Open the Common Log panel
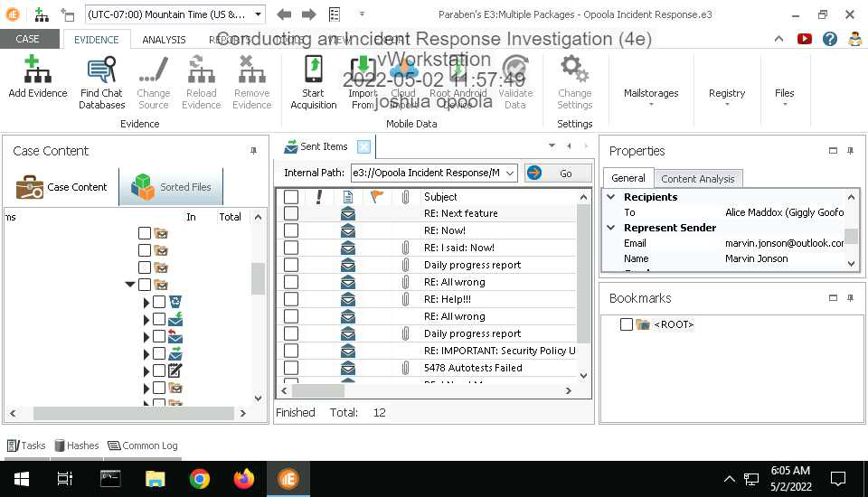The image size is (868, 497). (143, 445)
